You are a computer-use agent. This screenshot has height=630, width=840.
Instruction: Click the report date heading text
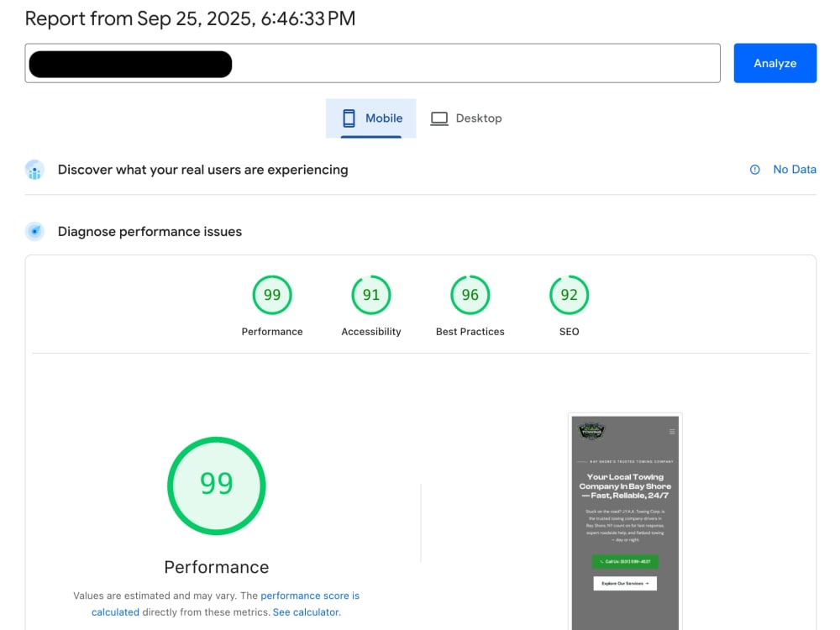point(190,18)
